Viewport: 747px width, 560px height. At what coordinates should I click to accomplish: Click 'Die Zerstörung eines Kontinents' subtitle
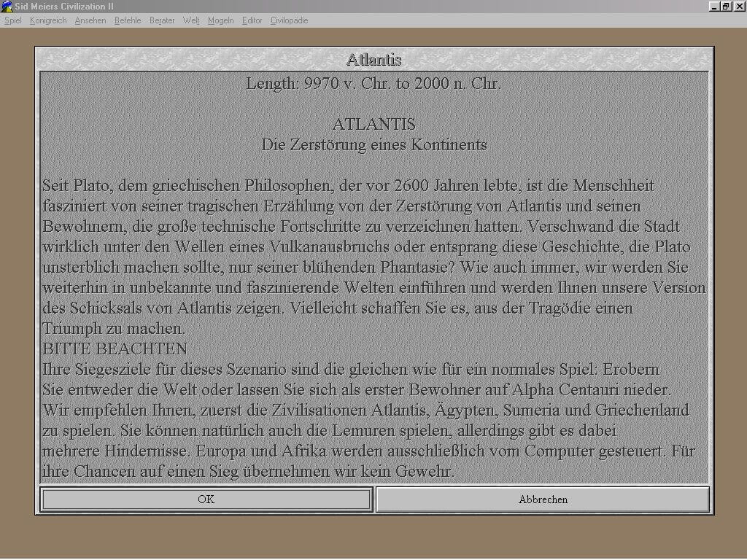(x=374, y=145)
